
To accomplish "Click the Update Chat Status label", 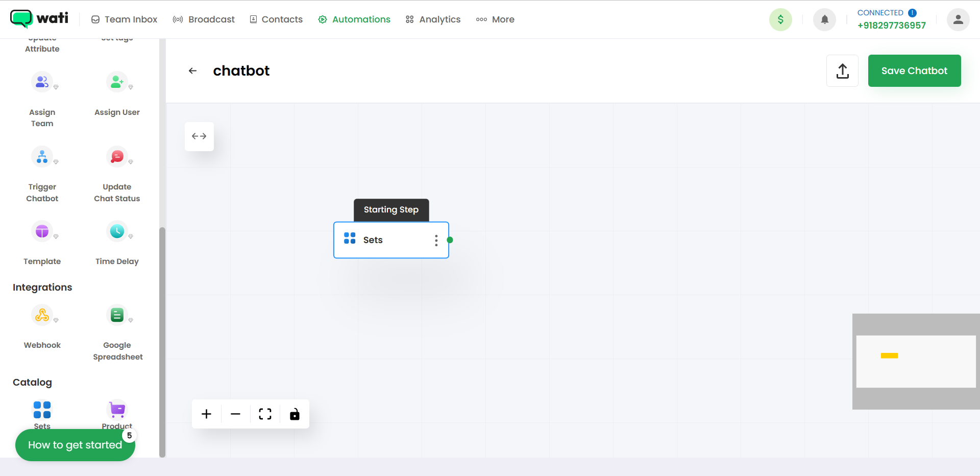I will tap(117, 193).
